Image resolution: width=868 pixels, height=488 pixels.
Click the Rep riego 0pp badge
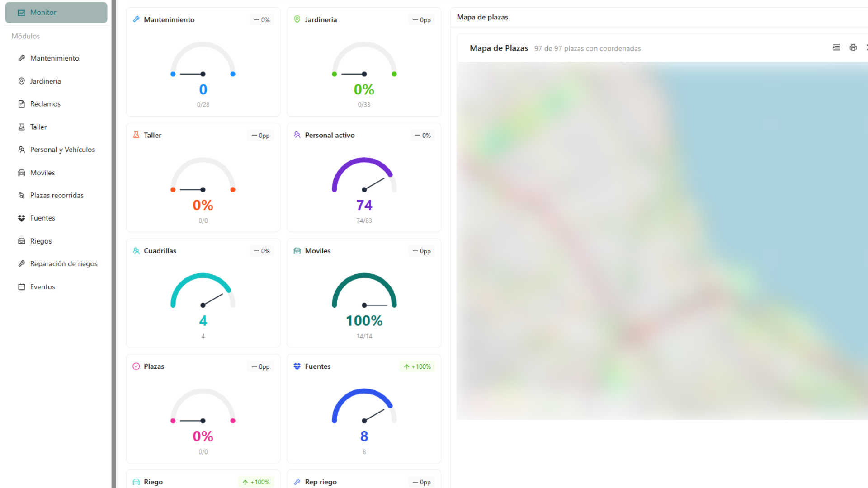(422, 482)
